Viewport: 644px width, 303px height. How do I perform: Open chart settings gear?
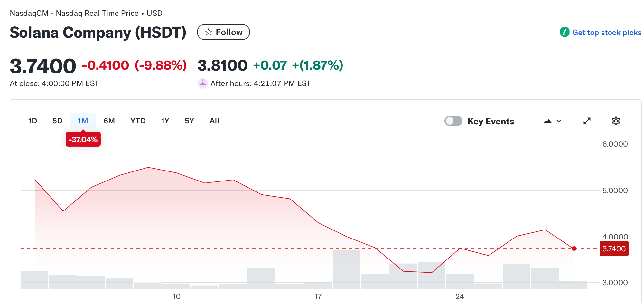(x=616, y=121)
